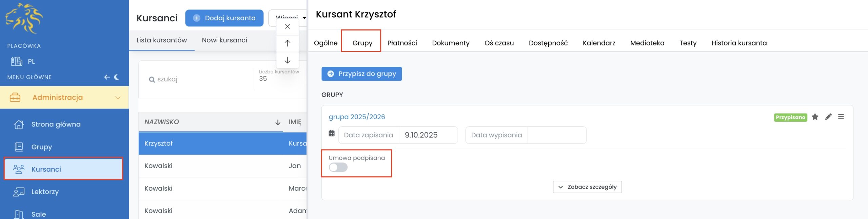
Task: Click the szukaj search field
Action: (200, 79)
